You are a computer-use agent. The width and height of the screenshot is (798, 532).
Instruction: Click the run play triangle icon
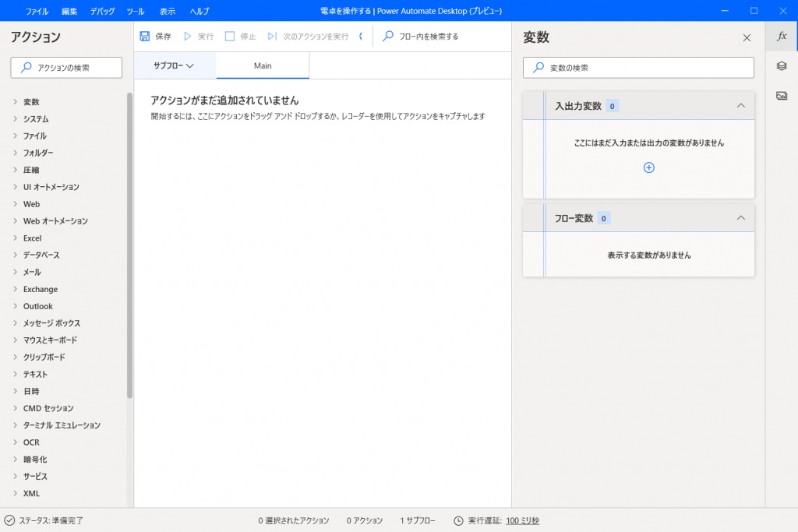[187, 36]
